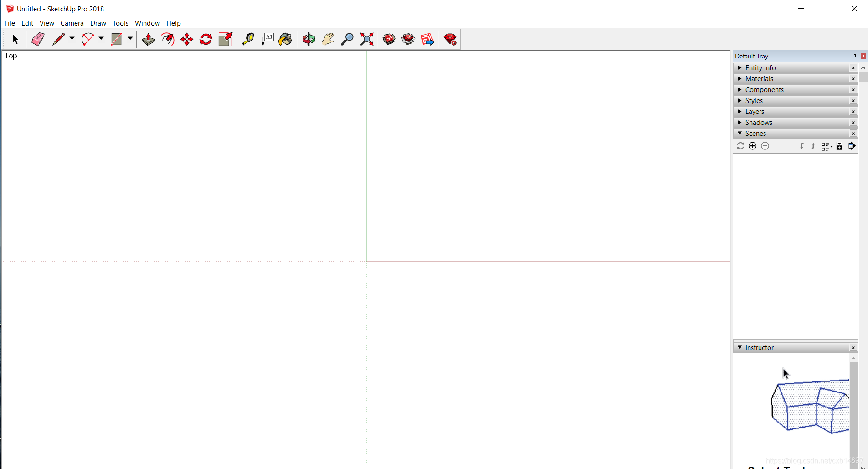This screenshot has width=868, height=469.
Task: Open the Extension Manager ruby icon
Action: click(x=450, y=39)
